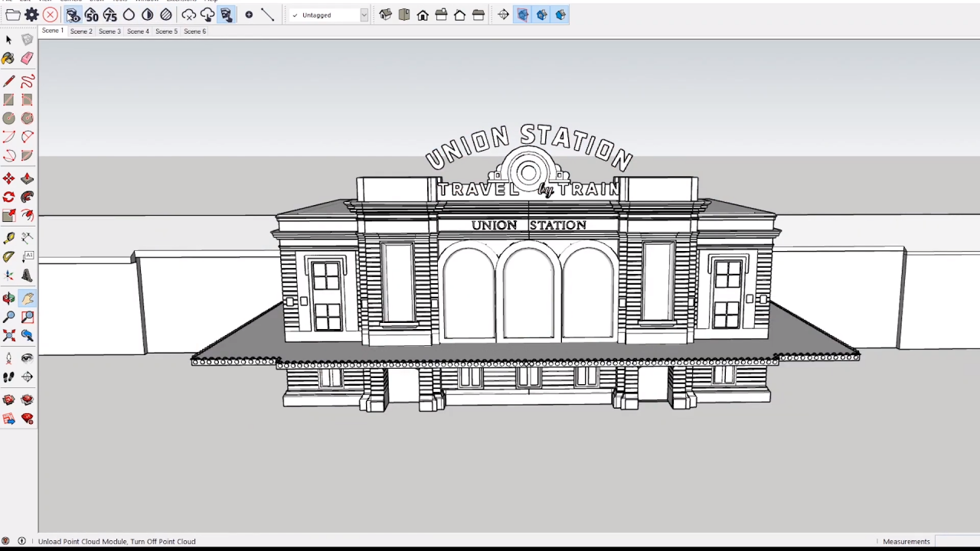Viewport: 980px width, 551px height.
Task: Choose the 2 Point Arc tool
Action: pyautogui.click(x=27, y=136)
